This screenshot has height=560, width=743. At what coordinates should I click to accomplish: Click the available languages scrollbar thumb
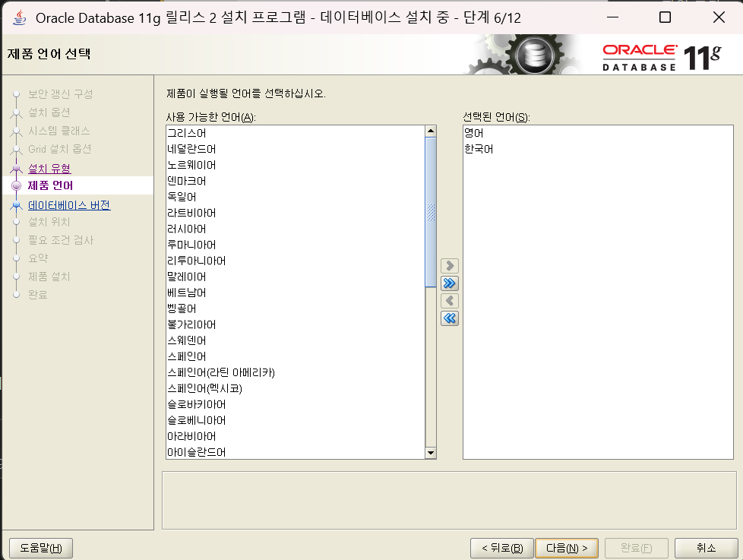pos(430,212)
